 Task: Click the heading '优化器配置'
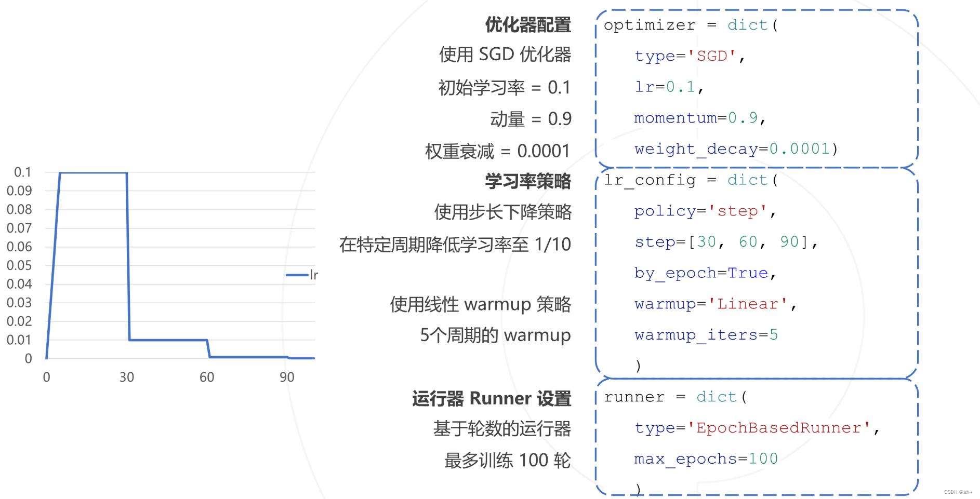tap(528, 25)
